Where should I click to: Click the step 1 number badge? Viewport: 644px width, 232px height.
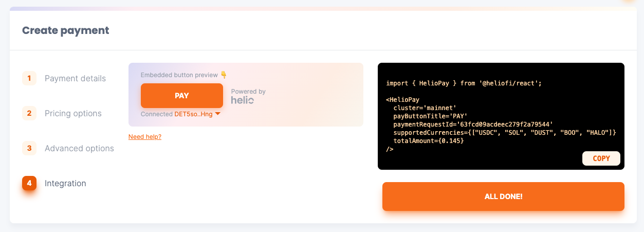pyautogui.click(x=29, y=78)
